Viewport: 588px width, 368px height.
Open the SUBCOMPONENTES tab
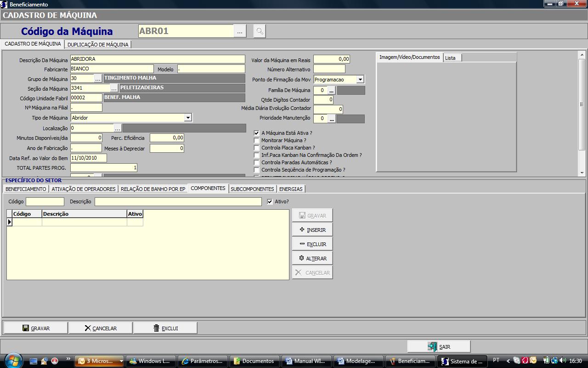(x=252, y=189)
